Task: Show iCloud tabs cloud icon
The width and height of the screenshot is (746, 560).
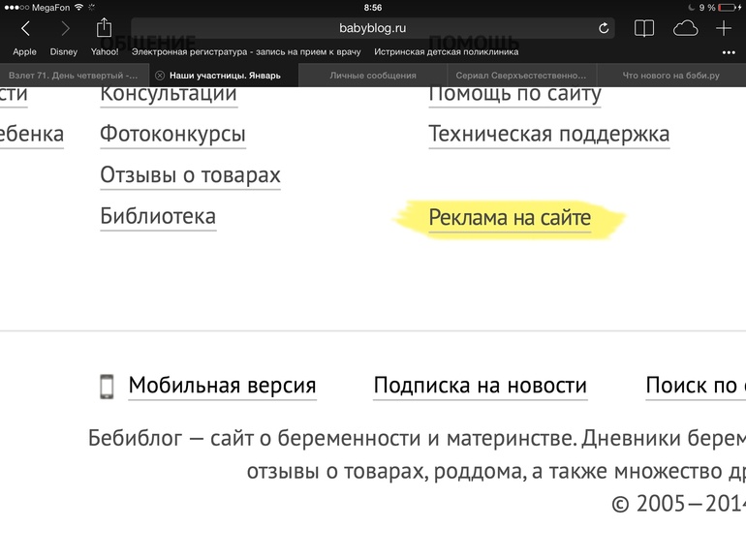Action: click(x=686, y=28)
